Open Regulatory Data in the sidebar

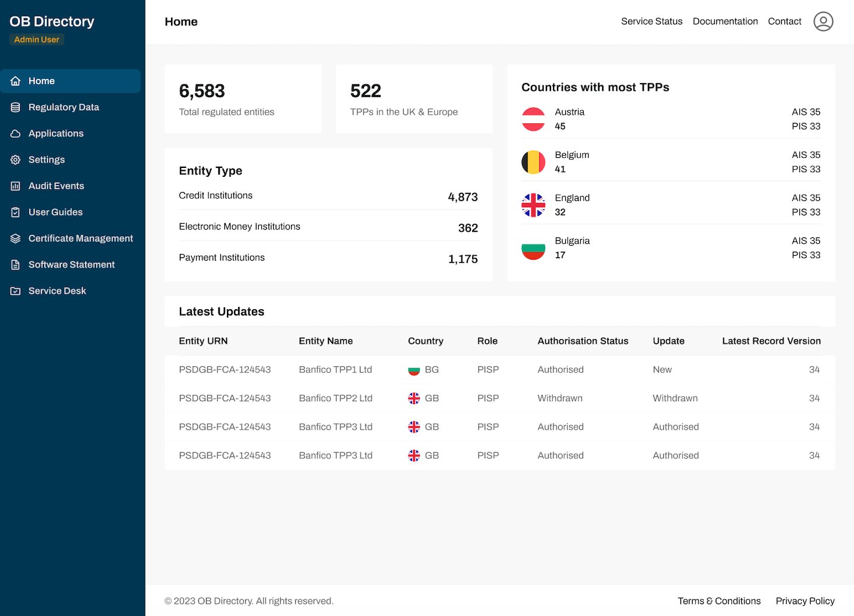(70, 107)
